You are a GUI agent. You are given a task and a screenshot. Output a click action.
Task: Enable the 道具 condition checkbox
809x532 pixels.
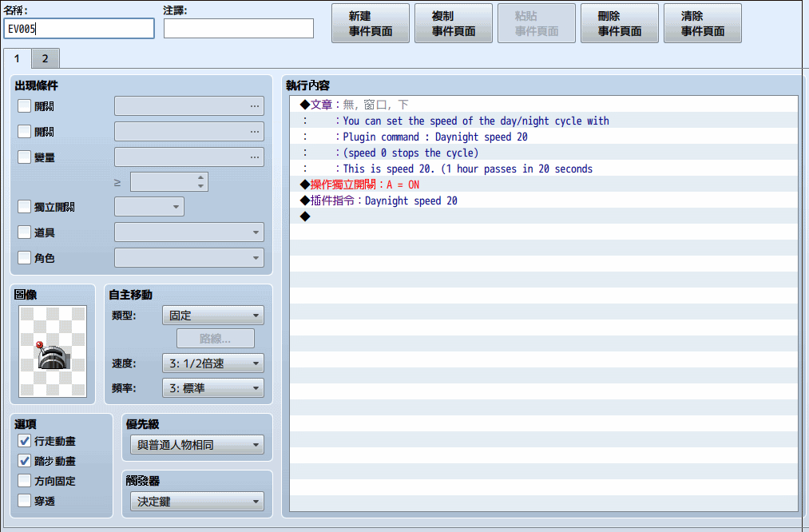pyautogui.click(x=24, y=232)
